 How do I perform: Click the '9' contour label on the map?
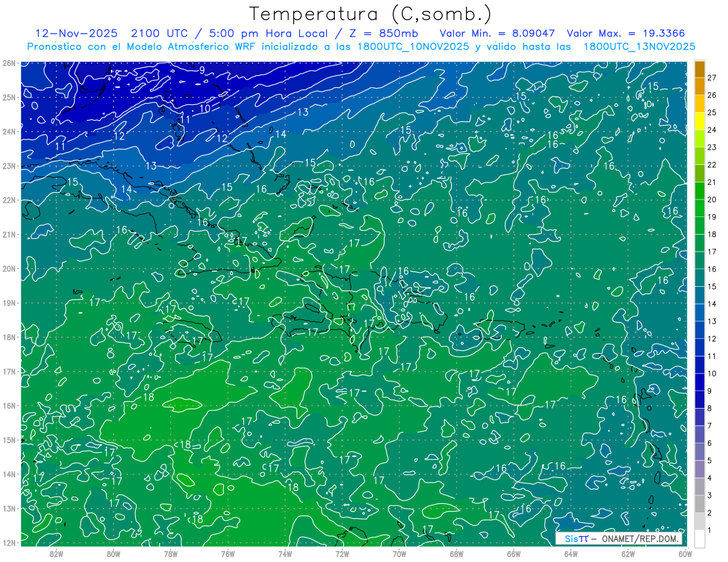click(202, 70)
